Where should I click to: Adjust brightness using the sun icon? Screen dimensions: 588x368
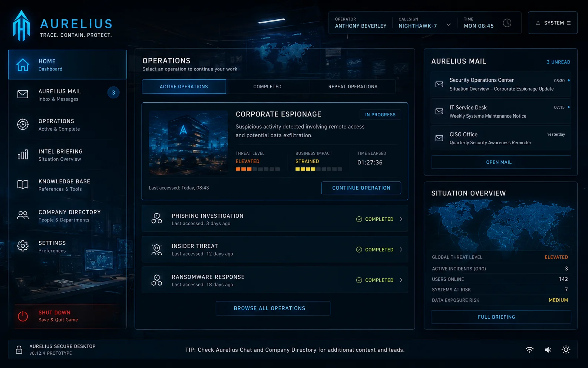click(566, 349)
